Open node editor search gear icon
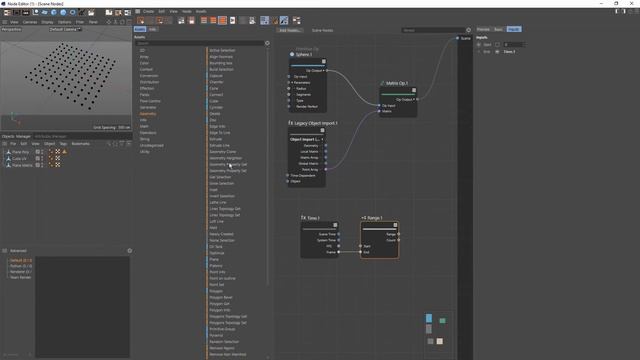Viewport: 640px width, 360px height. (469, 30)
